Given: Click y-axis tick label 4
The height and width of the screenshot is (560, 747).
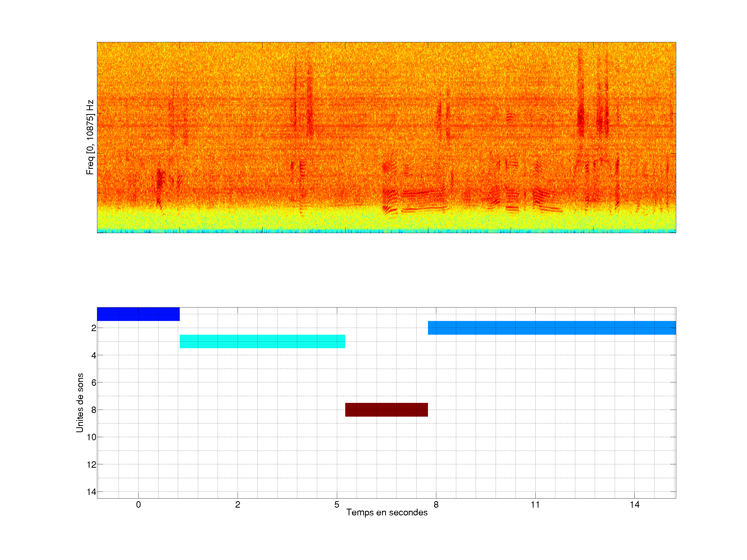Looking at the screenshot, I should (93, 355).
